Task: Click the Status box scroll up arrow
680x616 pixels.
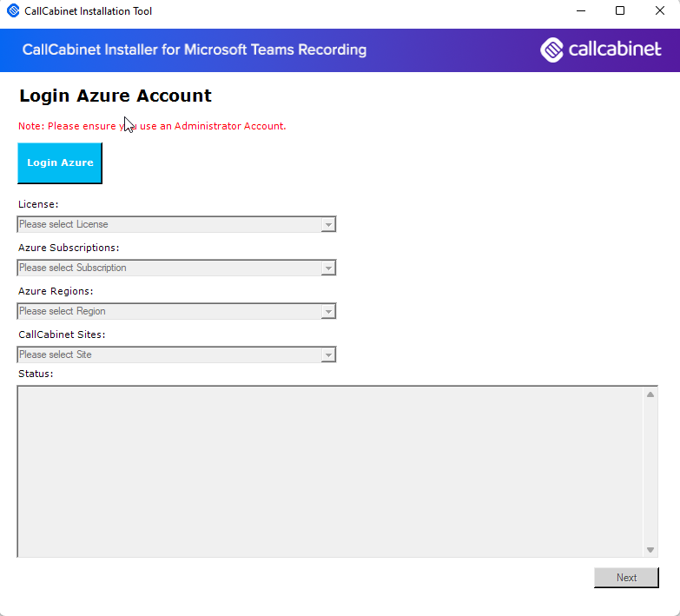Action: coord(650,394)
